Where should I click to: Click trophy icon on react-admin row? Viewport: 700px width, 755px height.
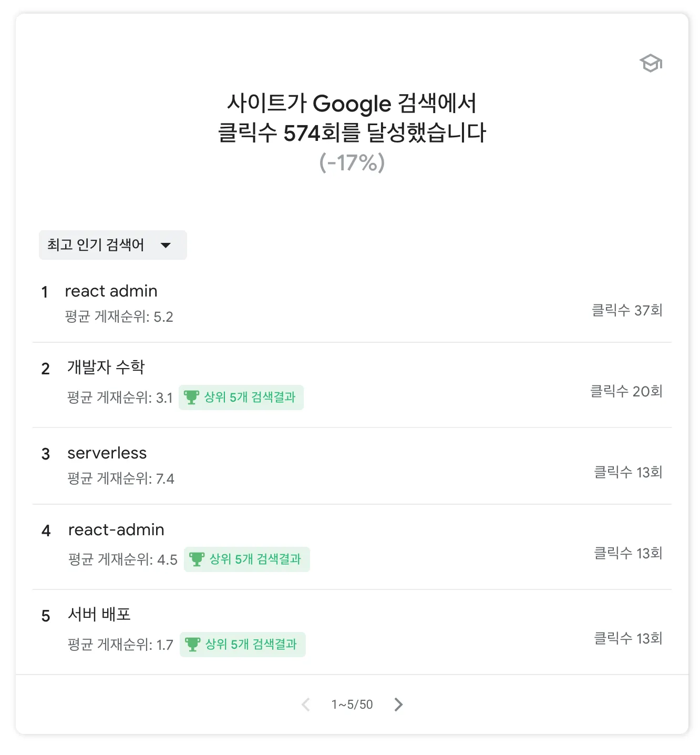(197, 559)
